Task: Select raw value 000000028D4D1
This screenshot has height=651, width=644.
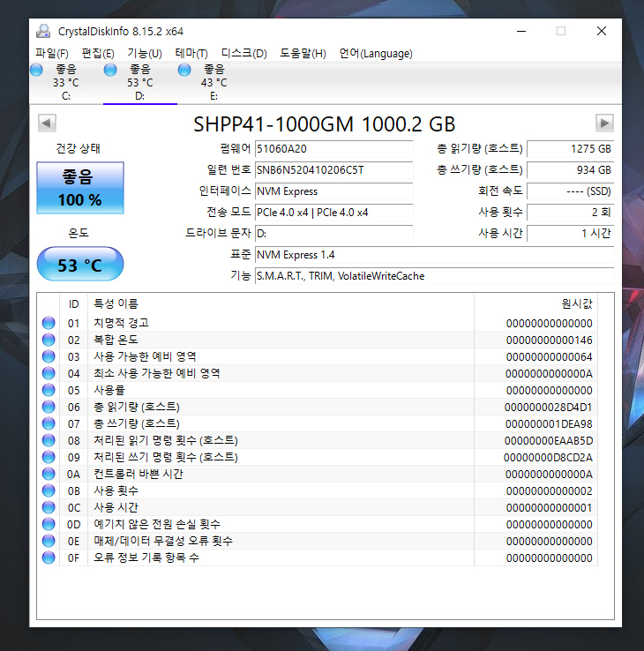Action: coord(548,408)
